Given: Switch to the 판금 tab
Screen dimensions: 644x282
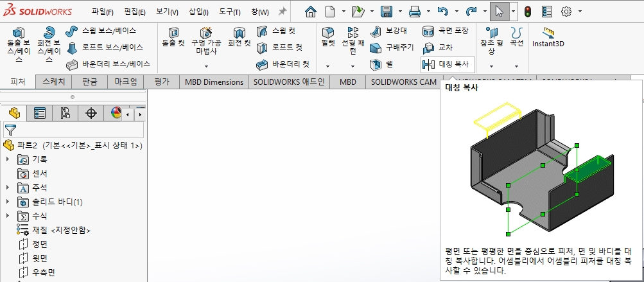Looking at the screenshot, I should (89, 82).
